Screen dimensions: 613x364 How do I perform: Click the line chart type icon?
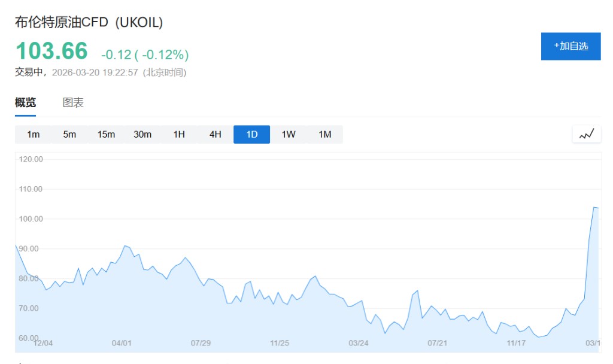pyautogui.click(x=586, y=134)
